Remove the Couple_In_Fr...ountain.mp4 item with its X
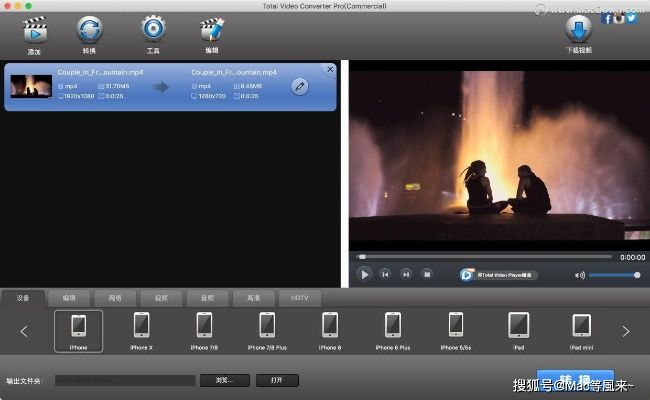This screenshot has width=650, height=400. coord(330,69)
